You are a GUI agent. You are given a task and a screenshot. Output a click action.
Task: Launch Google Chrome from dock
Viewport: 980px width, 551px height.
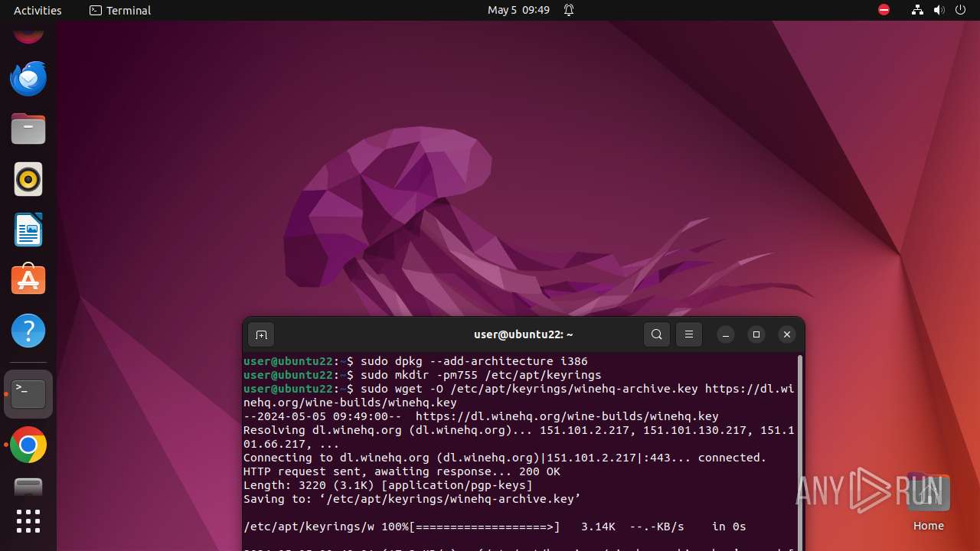point(28,445)
